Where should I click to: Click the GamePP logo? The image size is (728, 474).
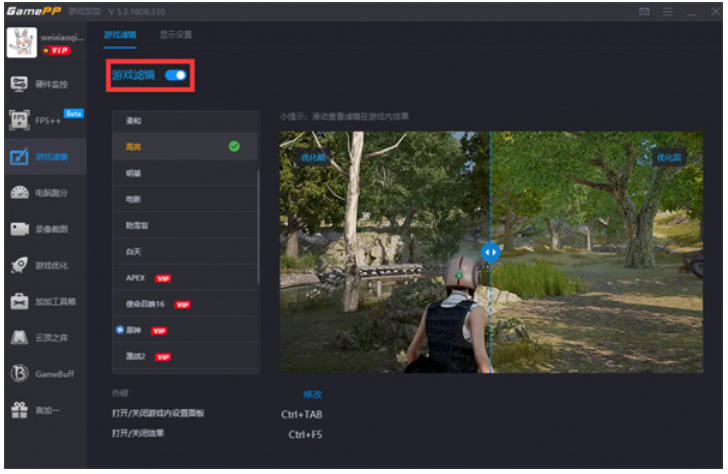point(34,11)
